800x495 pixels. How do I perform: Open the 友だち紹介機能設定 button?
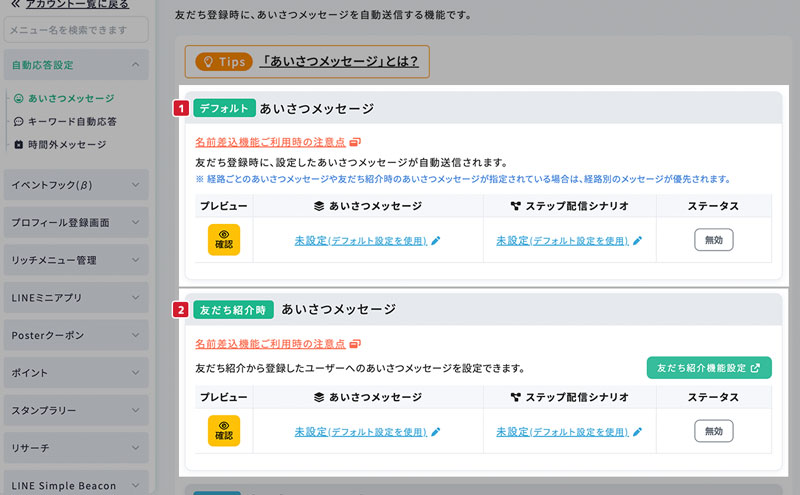click(x=708, y=368)
